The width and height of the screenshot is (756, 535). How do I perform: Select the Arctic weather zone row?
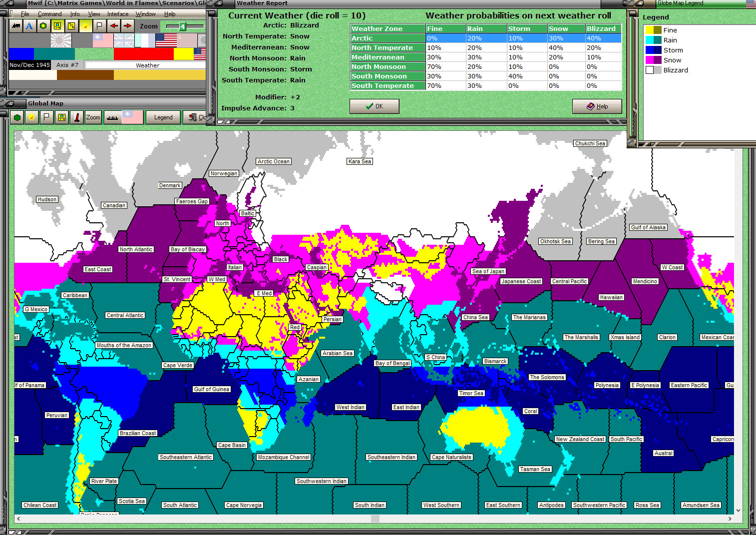point(486,38)
